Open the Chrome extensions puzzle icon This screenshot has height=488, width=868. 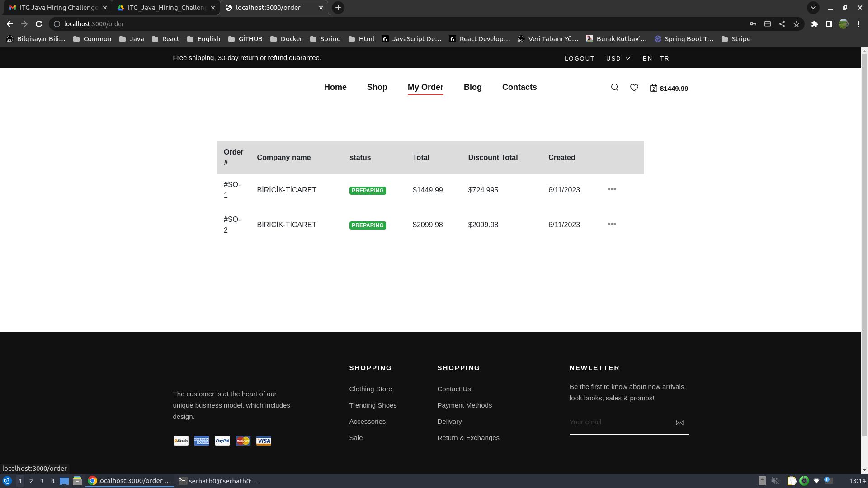[814, 24]
